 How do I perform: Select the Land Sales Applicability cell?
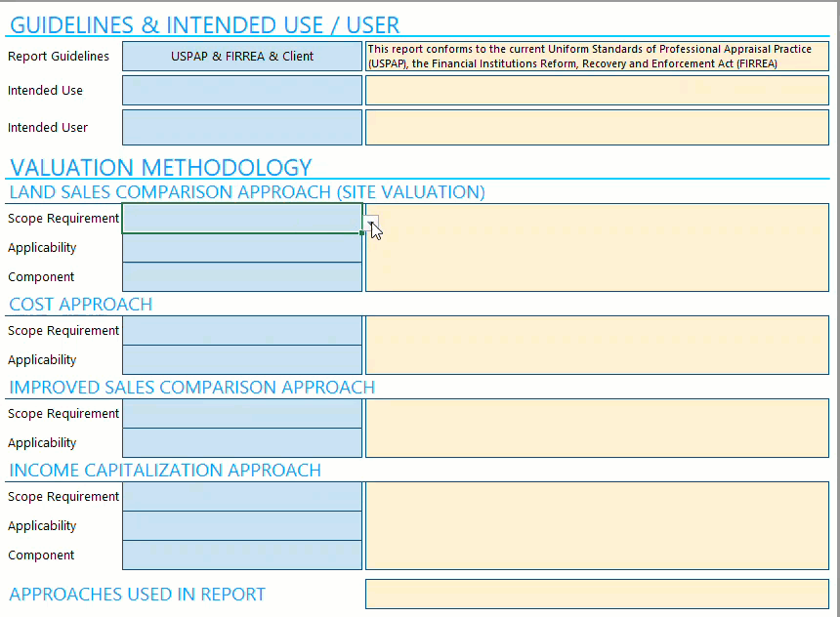click(x=242, y=247)
